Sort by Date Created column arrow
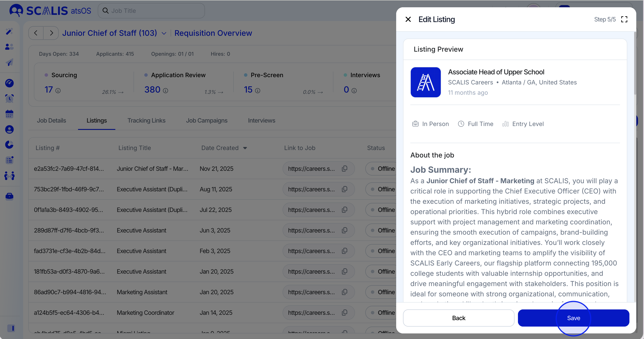The width and height of the screenshot is (644, 339). point(245,148)
